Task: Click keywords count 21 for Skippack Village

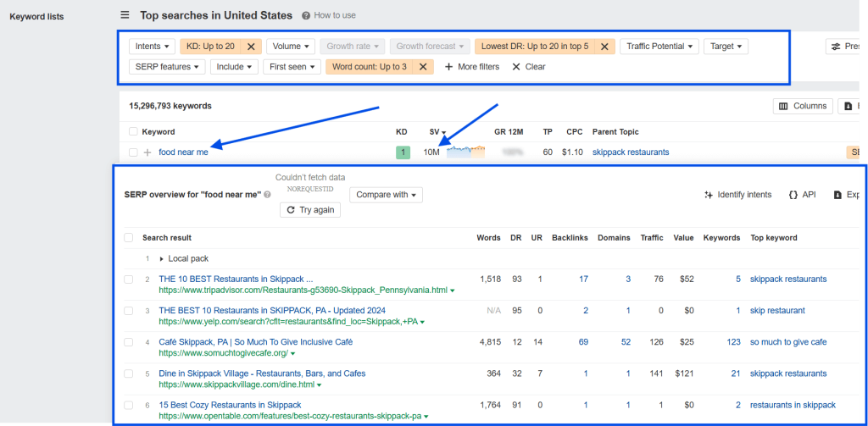Action: coord(735,373)
